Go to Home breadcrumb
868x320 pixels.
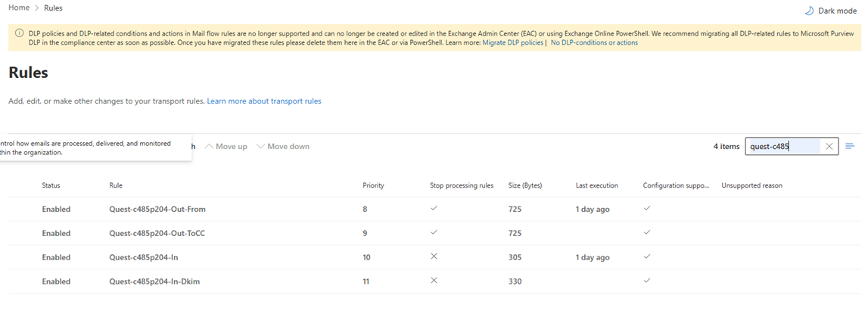[x=19, y=8]
